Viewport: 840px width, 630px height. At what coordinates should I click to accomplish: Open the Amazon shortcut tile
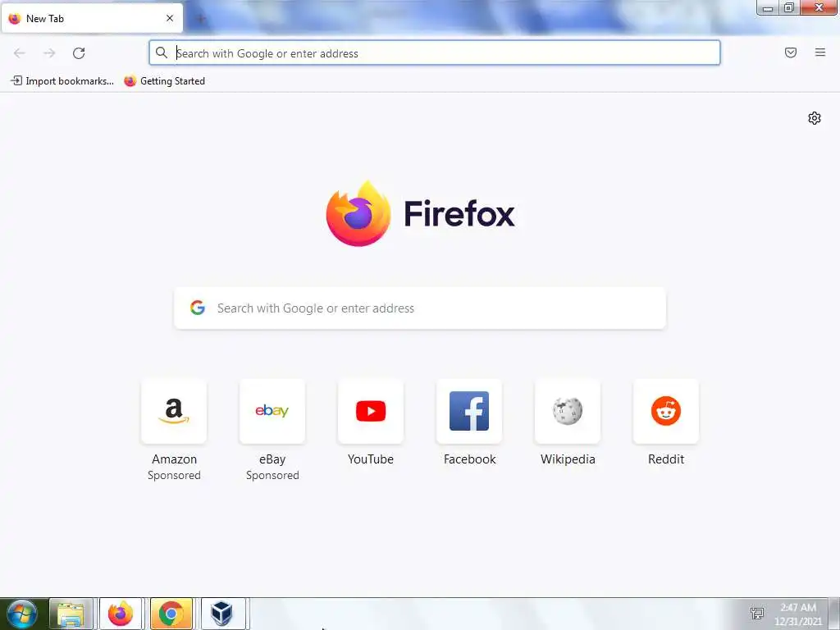coord(174,412)
